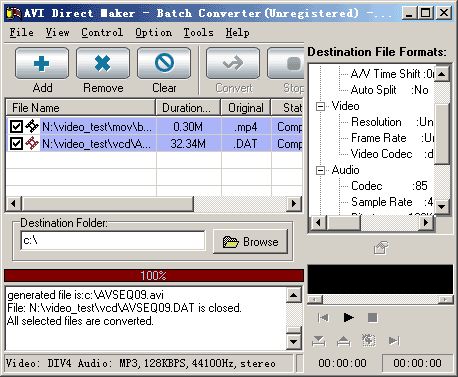458x377 pixels.
Task: Click the 0.30M duration cell
Action: 188,127
